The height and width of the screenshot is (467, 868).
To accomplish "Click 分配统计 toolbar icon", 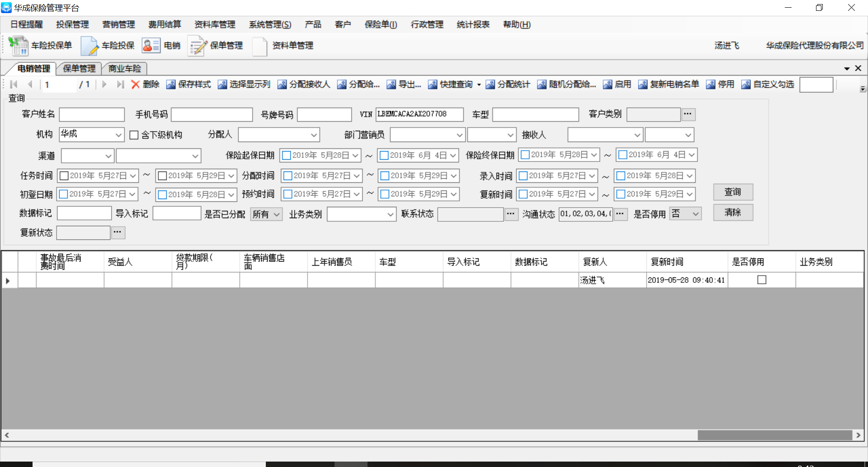I will pyautogui.click(x=490, y=85).
